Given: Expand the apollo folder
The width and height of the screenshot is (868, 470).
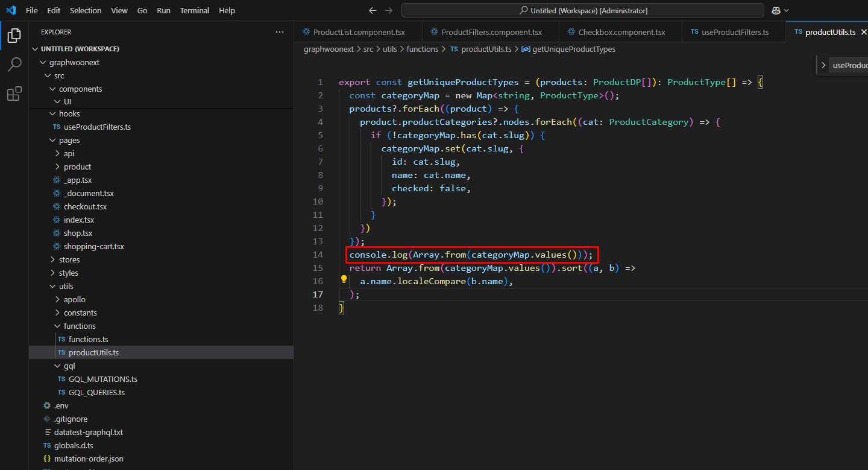Looking at the screenshot, I should coord(74,299).
